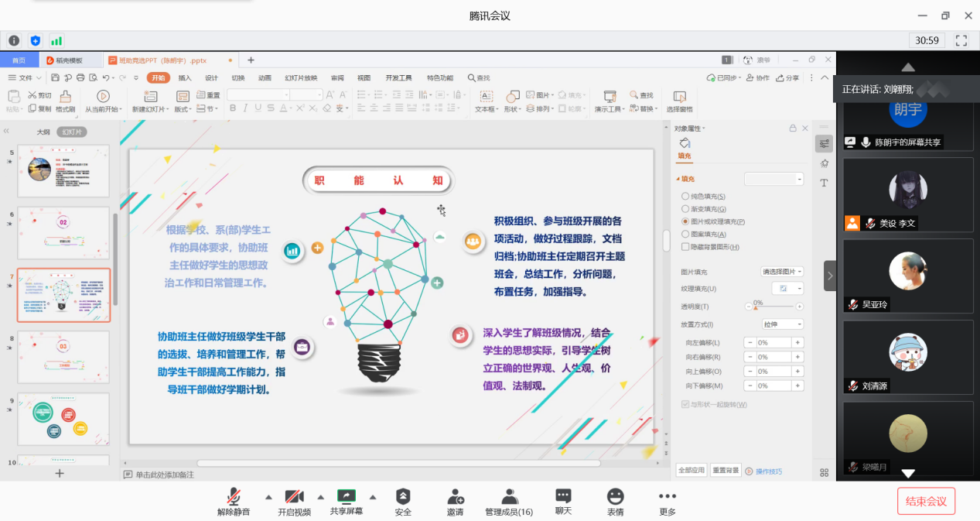980x521 pixels.
Task: Expand options arrow beside Share Screen
Action: click(x=372, y=497)
